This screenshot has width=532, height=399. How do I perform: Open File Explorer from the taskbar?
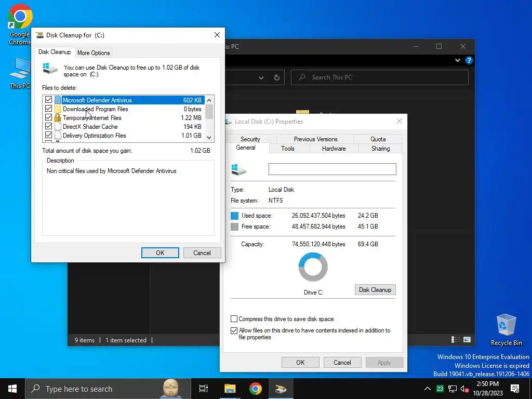click(230, 389)
